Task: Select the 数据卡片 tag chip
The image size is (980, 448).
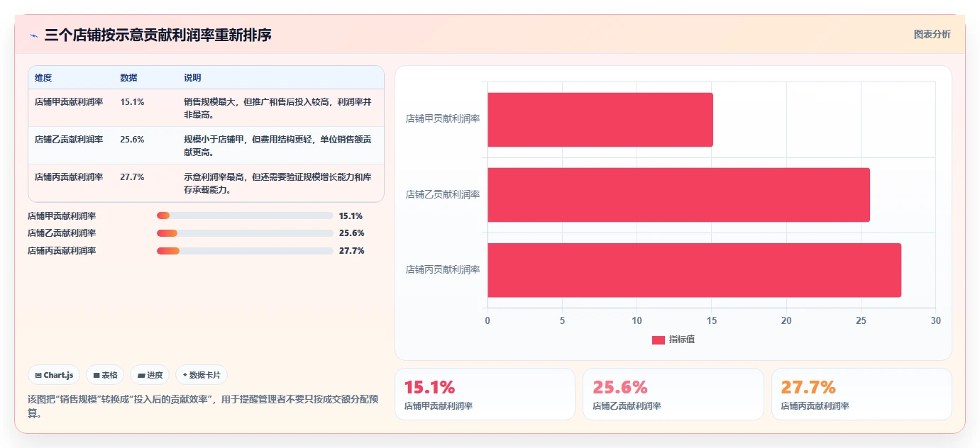Action: 202,375
